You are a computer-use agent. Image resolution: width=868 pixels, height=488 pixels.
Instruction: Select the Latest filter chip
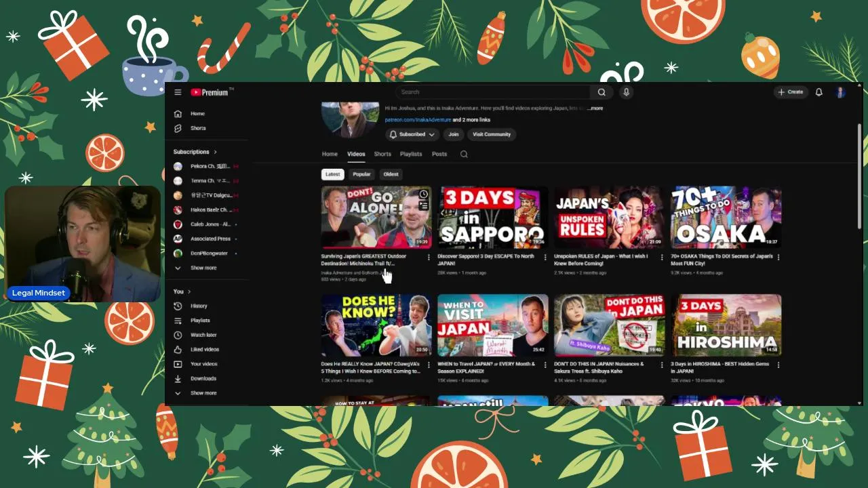(x=332, y=174)
